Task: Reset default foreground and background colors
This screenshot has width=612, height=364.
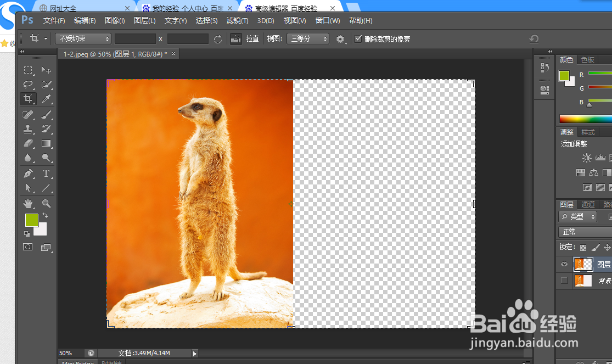Action: pyautogui.click(x=26, y=233)
